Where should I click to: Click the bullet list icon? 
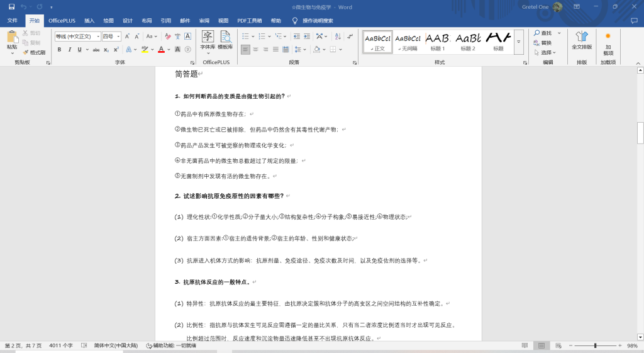coord(246,36)
